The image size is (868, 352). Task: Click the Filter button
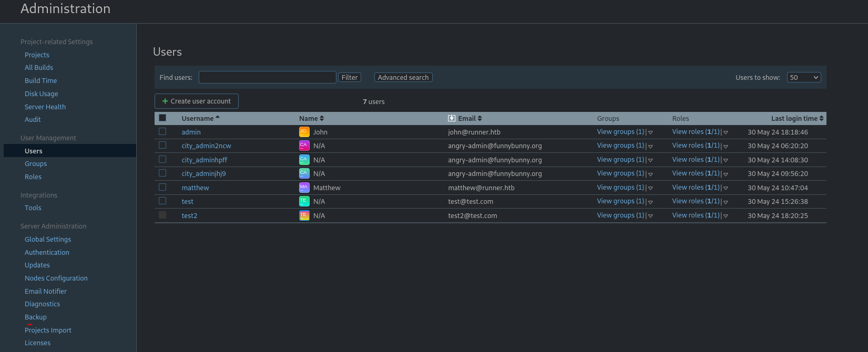350,77
